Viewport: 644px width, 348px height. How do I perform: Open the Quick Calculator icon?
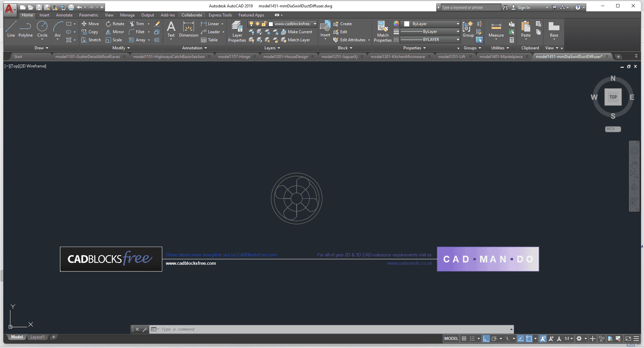512,40
